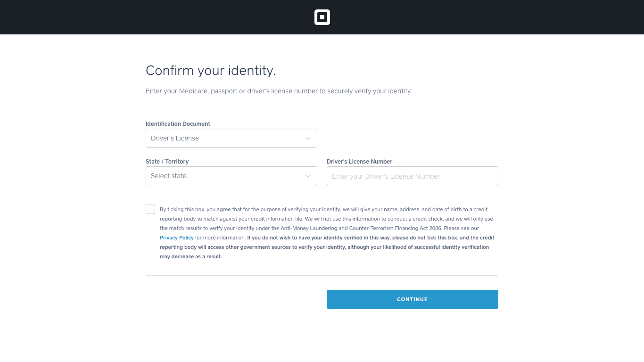This screenshot has width=644, height=362.
Task: Tick the identity verification consent checkbox
Action: [150, 209]
